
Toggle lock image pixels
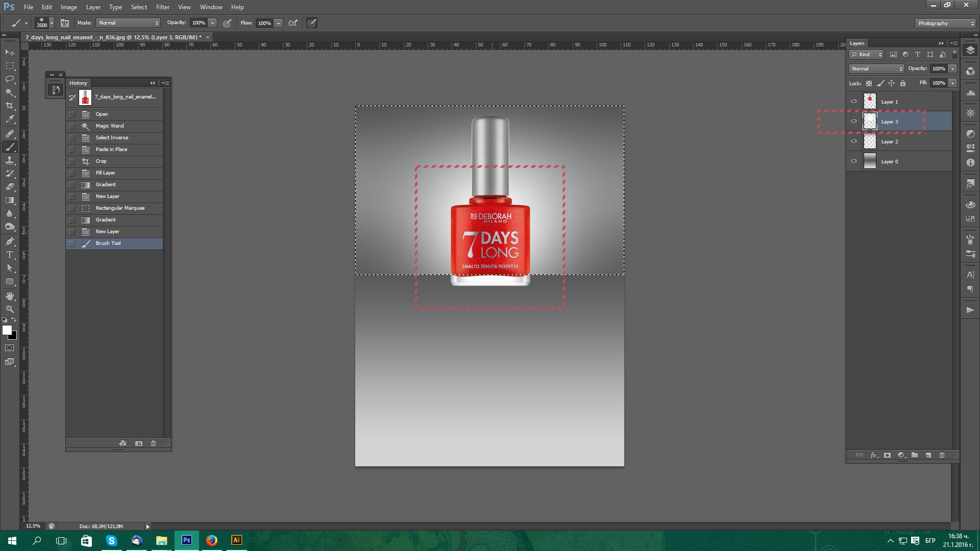[x=880, y=83]
